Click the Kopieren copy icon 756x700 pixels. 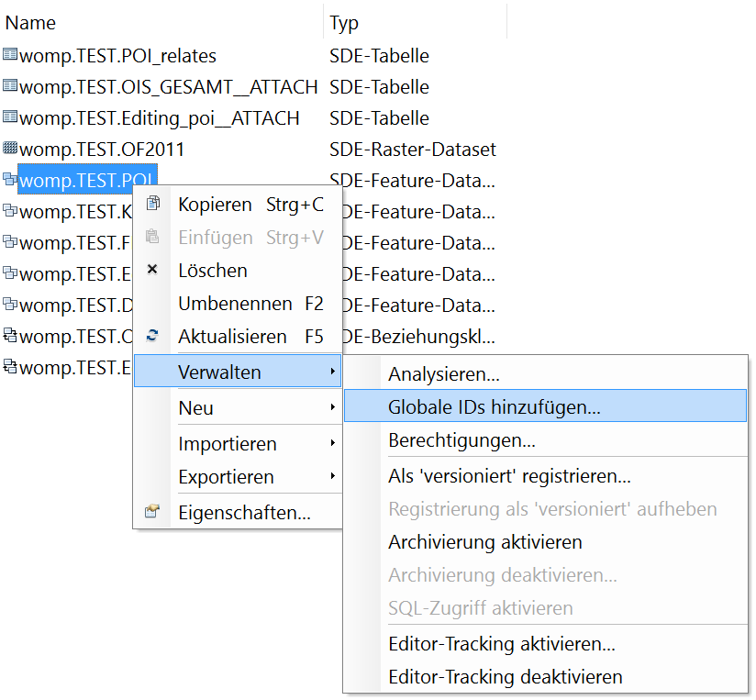(151, 204)
